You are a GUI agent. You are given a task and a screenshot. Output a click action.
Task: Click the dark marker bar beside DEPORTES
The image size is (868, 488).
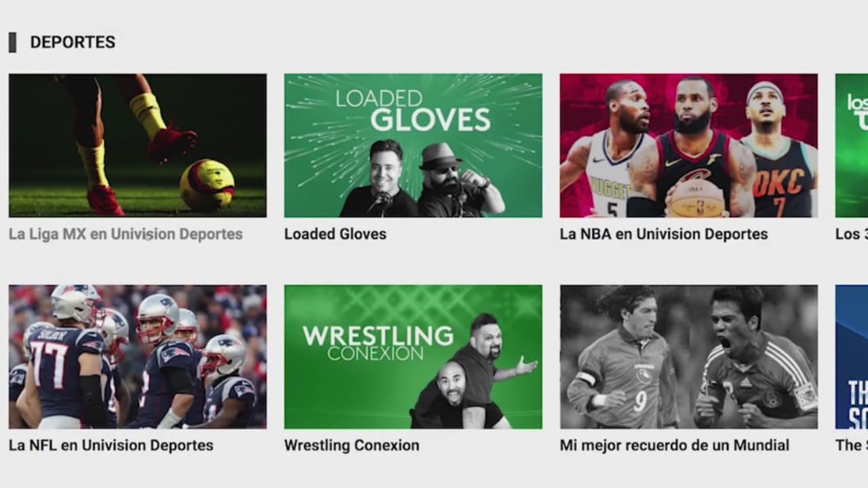12,42
